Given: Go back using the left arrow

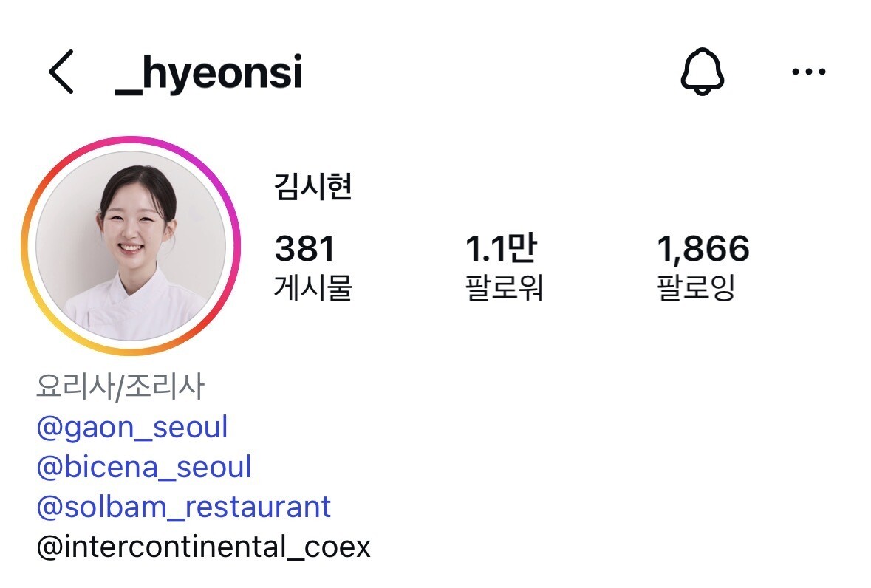Looking at the screenshot, I should [61, 72].
